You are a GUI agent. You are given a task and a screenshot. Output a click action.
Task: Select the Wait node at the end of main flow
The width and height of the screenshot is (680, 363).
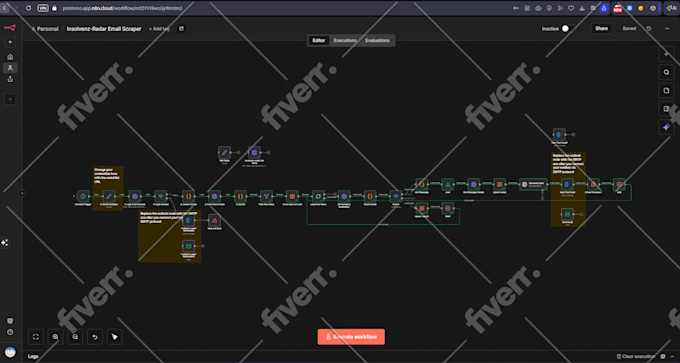click(x=619, y=184)
